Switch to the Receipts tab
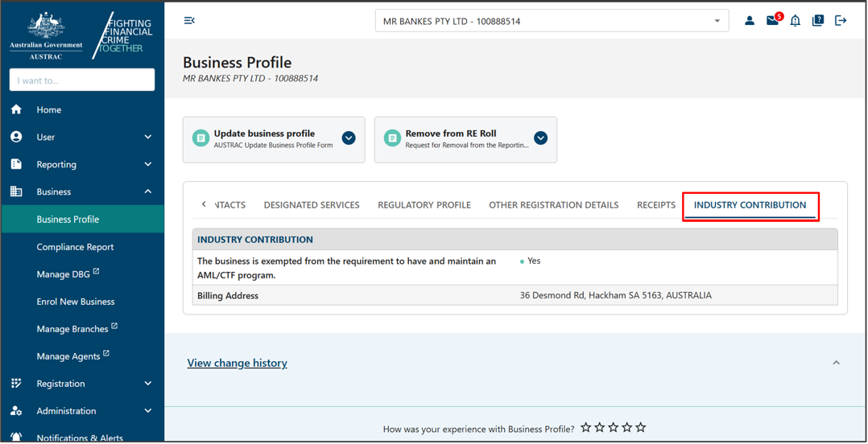This screenshot has height=444, width=868. [x=656, y=205]
